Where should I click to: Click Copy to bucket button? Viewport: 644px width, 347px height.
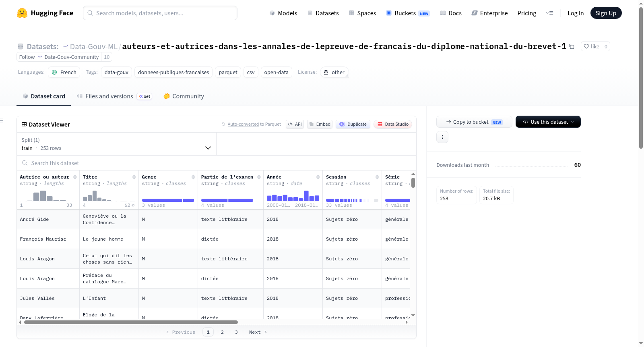[474, 122]
